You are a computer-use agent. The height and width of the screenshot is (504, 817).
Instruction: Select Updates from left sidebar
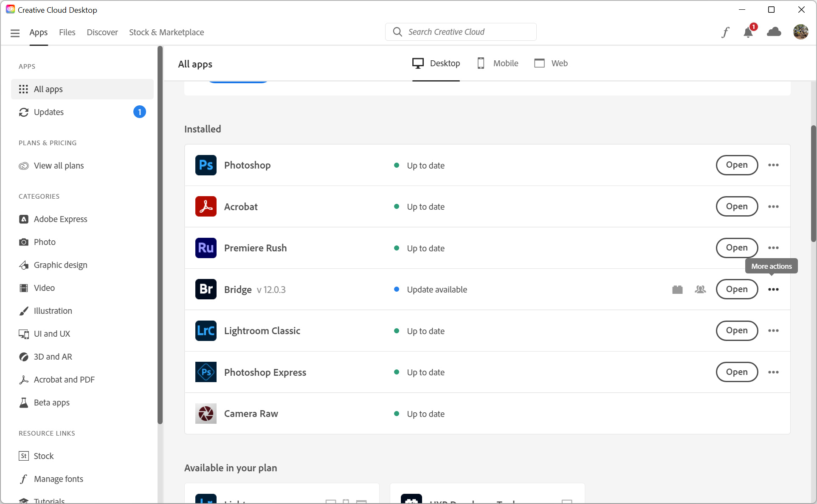click(x=48, y=111)
